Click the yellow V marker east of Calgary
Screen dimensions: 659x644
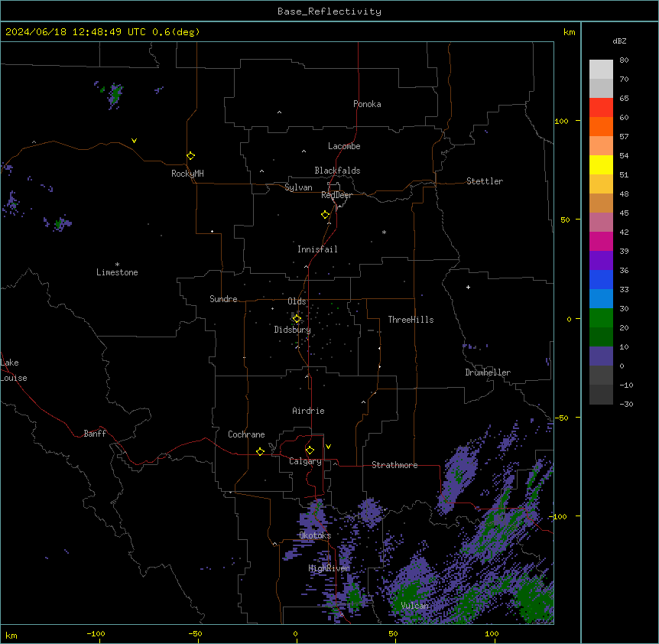(x=328, y=447)
